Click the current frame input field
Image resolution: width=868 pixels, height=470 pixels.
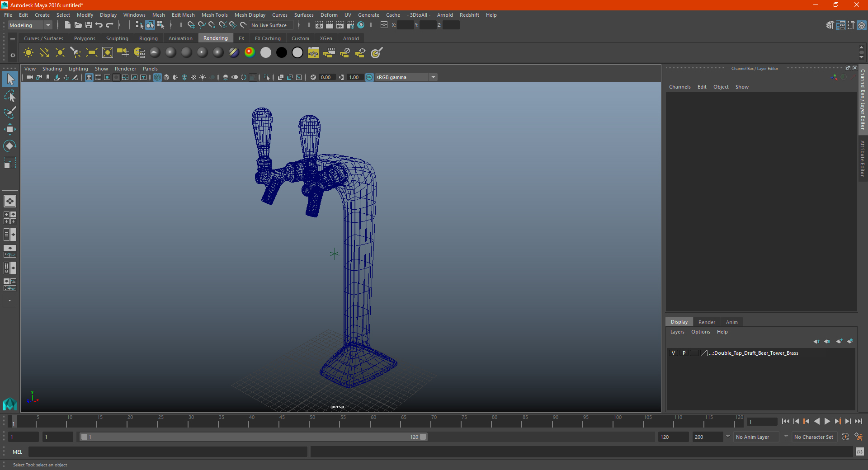(x=762, y=422)
